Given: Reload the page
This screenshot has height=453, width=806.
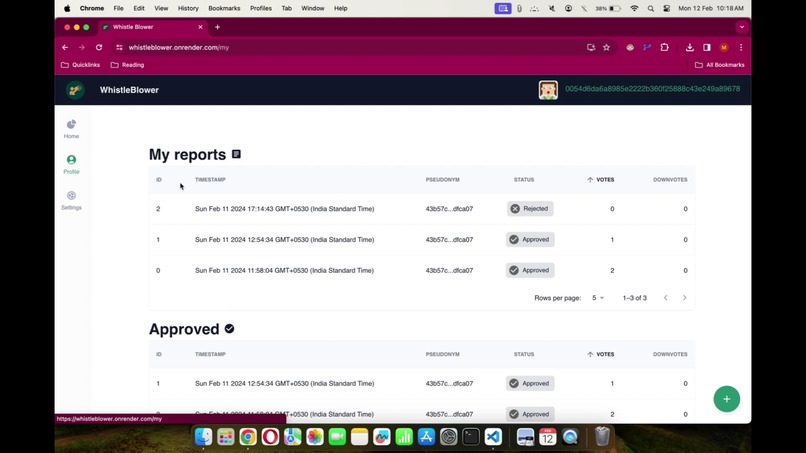Looking at the screenshot, I should click(x=99, y=47).
